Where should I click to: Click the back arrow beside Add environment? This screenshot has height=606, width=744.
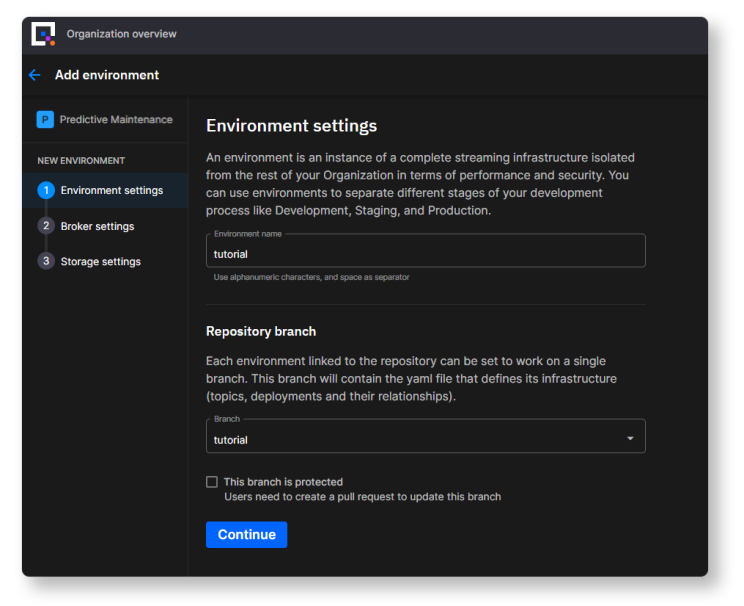click(35, 75)
